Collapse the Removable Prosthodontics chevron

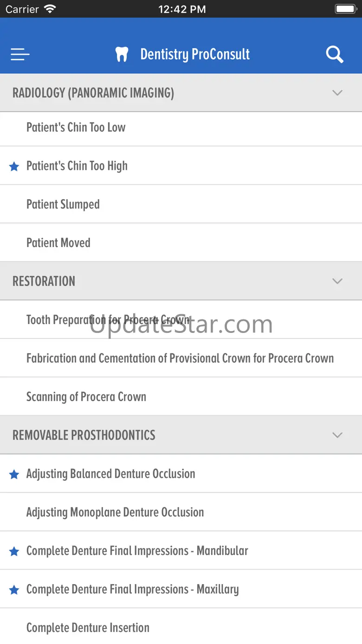coord(337,435)
